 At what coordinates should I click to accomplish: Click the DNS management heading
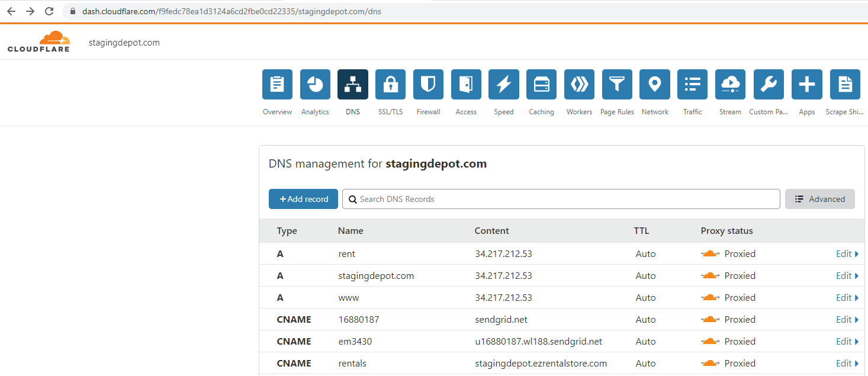378,164
